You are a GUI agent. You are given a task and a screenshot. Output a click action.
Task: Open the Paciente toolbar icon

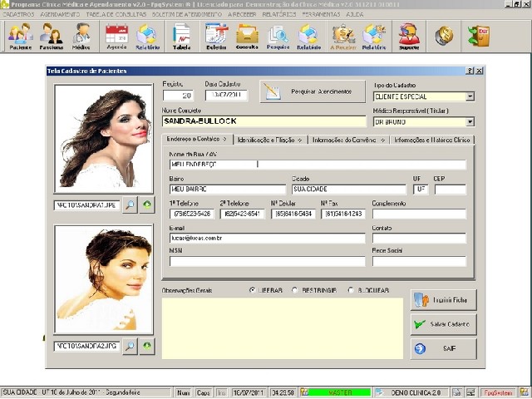click(20, 37)
